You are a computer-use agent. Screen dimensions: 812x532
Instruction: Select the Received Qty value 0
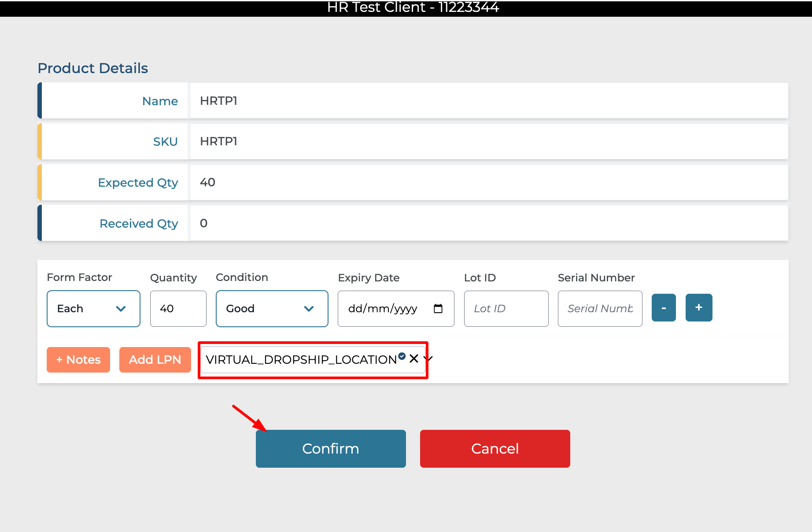coord(203,223)
